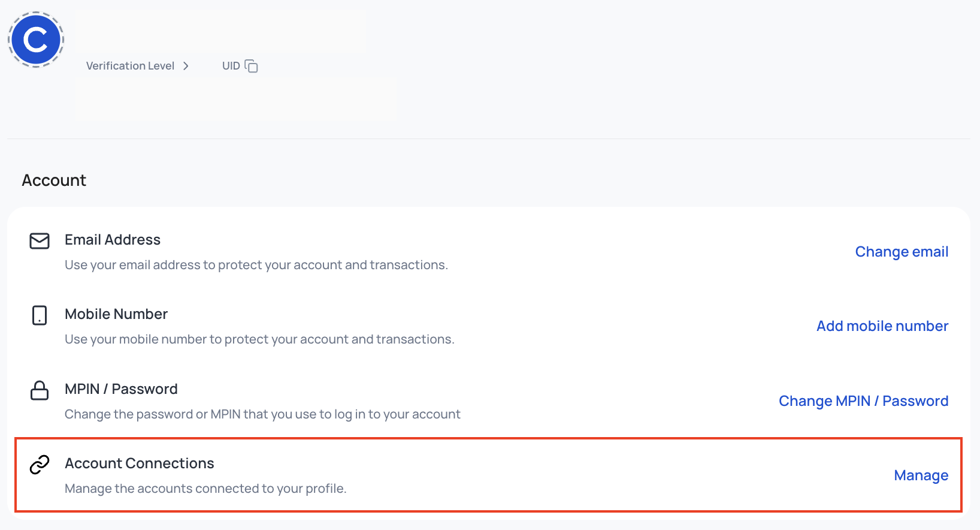Viewport: 980px width, 530px height.
Task: Click the chain link icon for Account Connections
Action: (39, 464)
